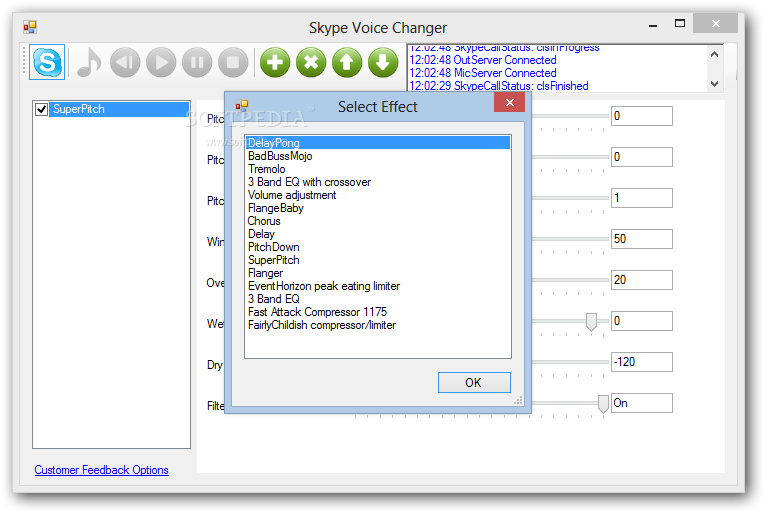Confirm selection with OK button
The image size is (765, 513).
[x=474, y=383]
